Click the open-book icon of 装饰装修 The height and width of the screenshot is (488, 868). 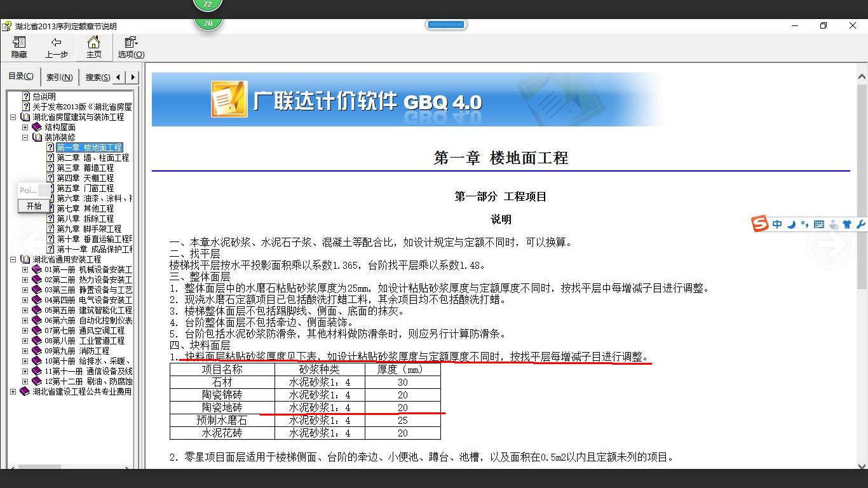(x=37, y=137)
